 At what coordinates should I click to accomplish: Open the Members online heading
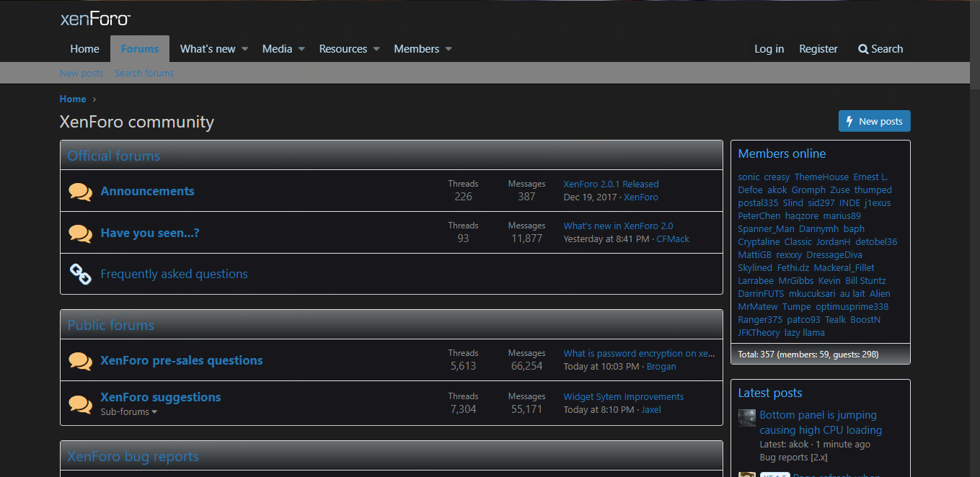[x=782, y=153]
